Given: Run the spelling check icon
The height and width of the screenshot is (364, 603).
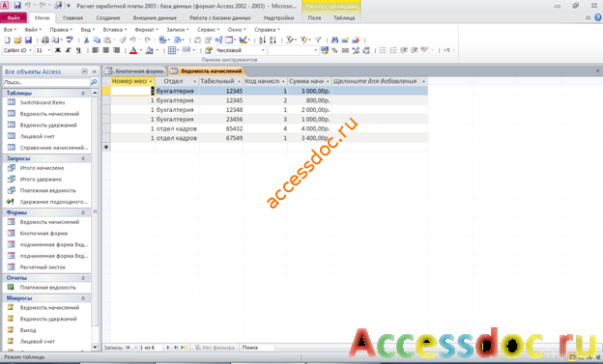Looking at the screenshot, I should tap(70, 40).
